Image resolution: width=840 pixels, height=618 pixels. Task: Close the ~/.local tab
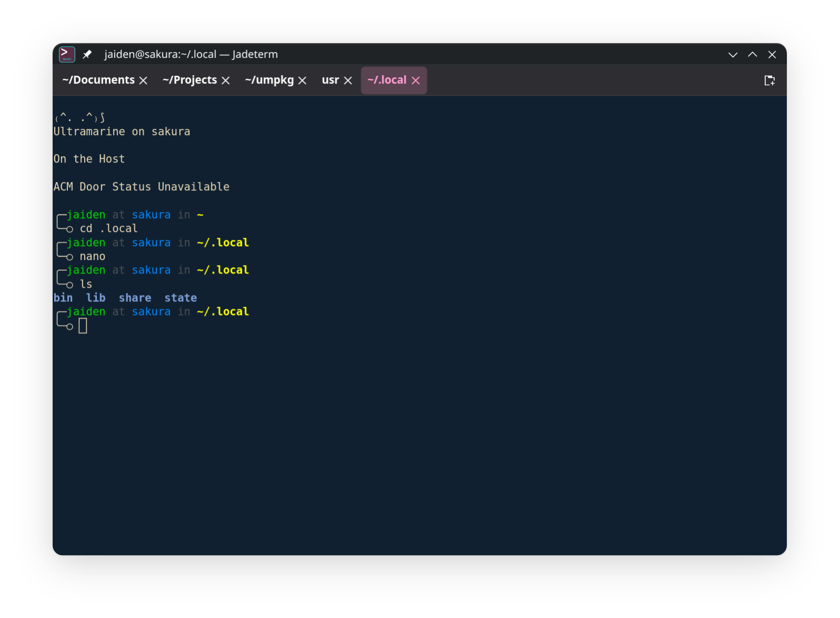(x=416, y=80)
